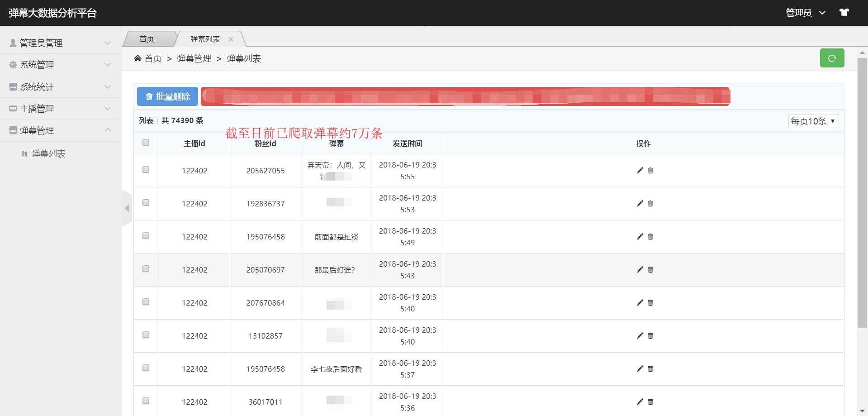Delete row with fan id 207670864
The image size is (868, 416).
click(x=650, y=303)
